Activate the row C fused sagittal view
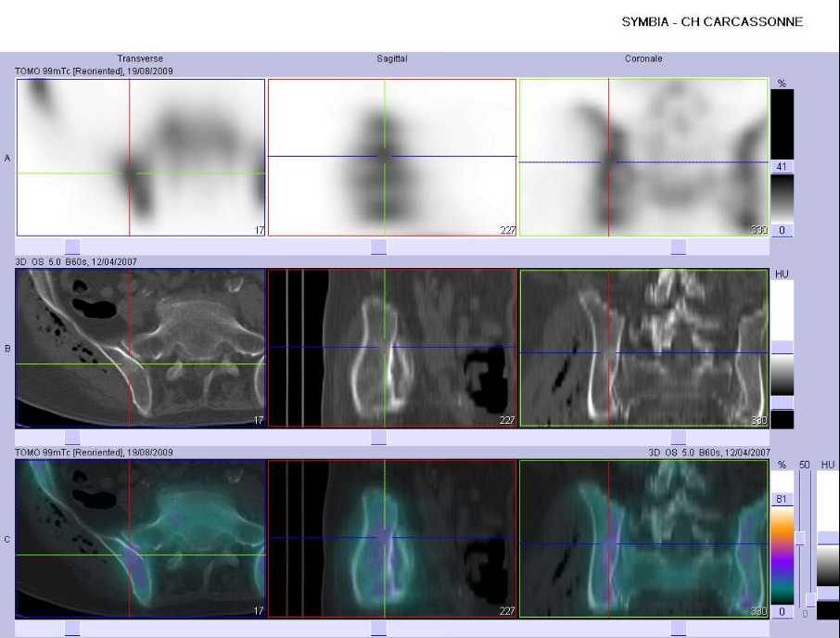 coord(392,539)
